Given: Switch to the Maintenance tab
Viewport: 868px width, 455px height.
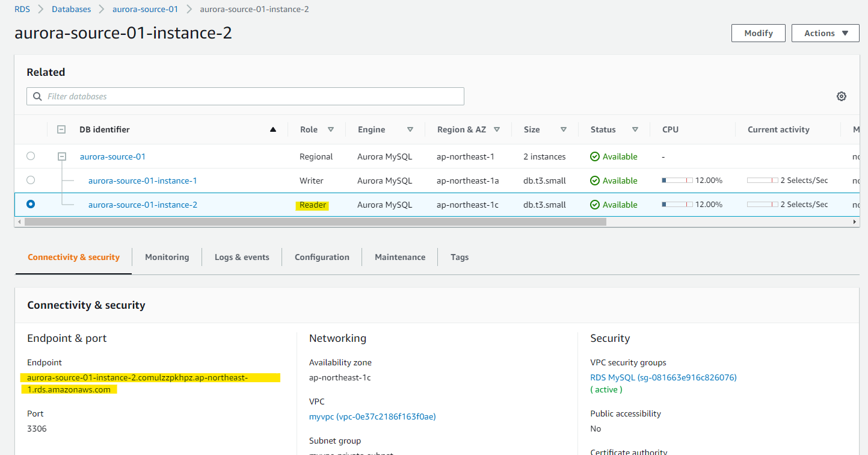Looking at the screenshot, I should click(x=400, y=257).
